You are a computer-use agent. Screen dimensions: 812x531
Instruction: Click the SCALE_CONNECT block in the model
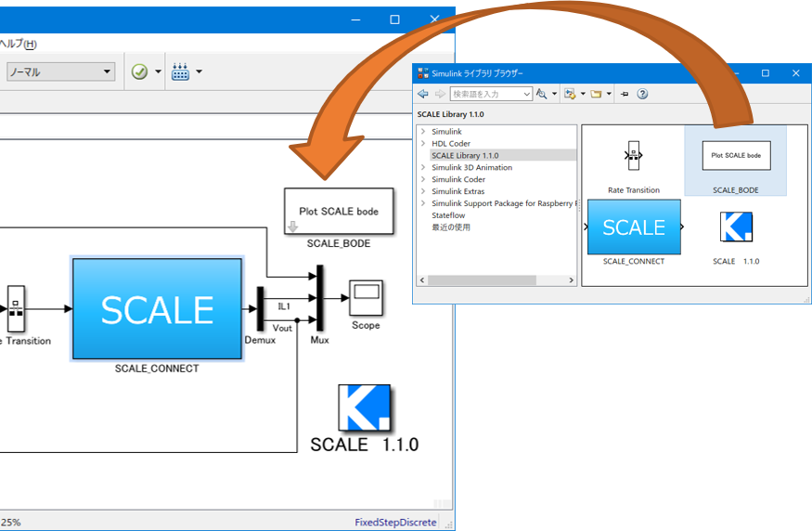click(157, 309)
